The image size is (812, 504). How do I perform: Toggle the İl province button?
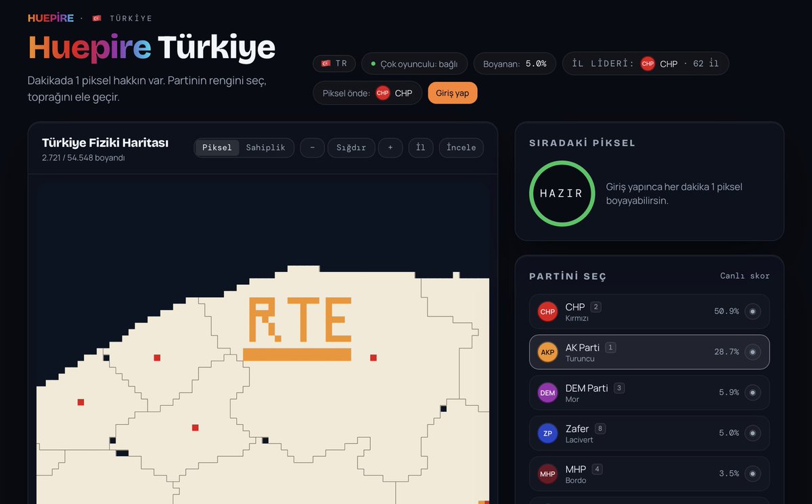(x=421, y=147)
